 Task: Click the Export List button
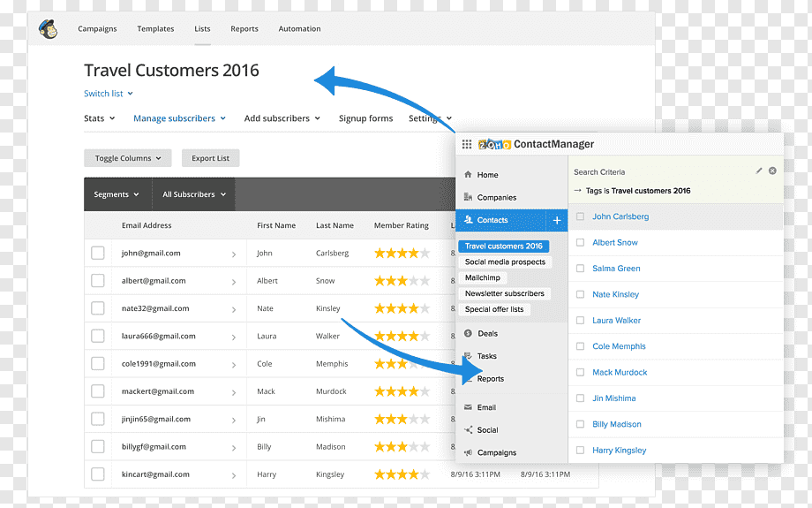[210, 158]
